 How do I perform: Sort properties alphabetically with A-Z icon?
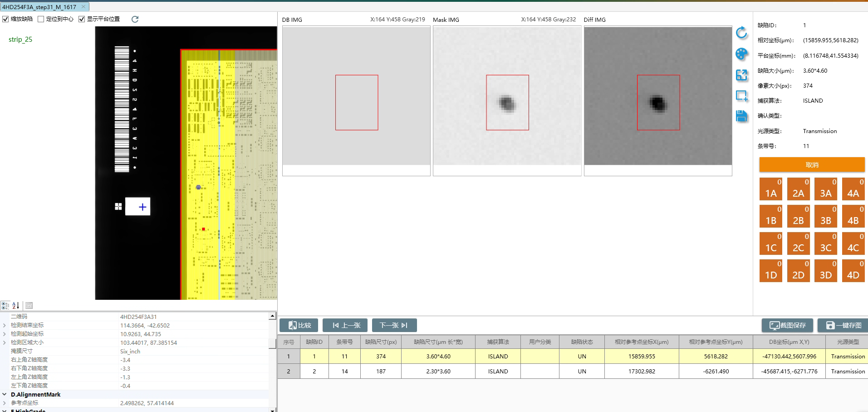click(x=16, y=306)
